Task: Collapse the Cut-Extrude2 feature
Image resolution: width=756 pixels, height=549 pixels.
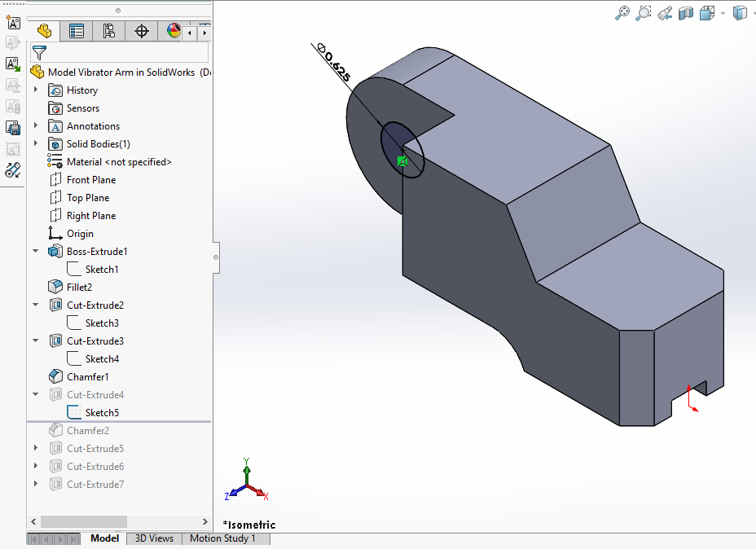Action: pos(36,305)
